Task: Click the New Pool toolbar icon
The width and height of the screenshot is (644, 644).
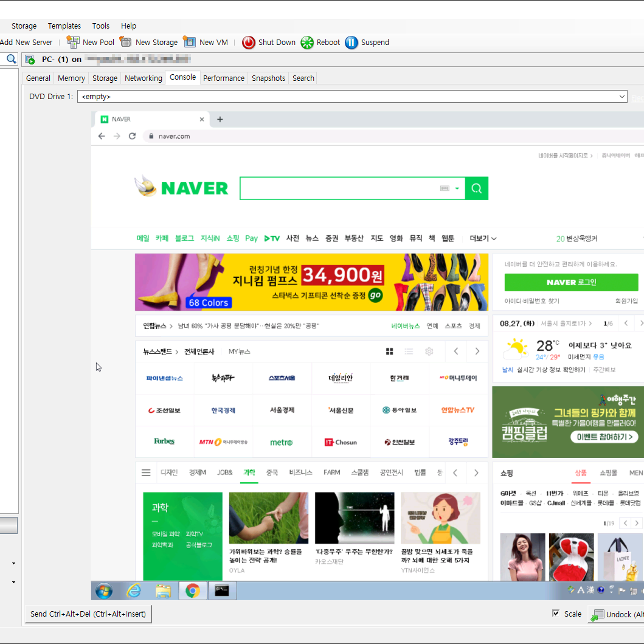Action: (73, 43)
